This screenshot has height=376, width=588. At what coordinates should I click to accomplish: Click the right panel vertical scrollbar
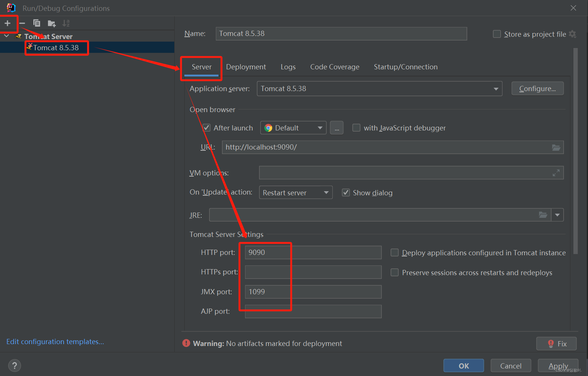(x=576, y=151)
